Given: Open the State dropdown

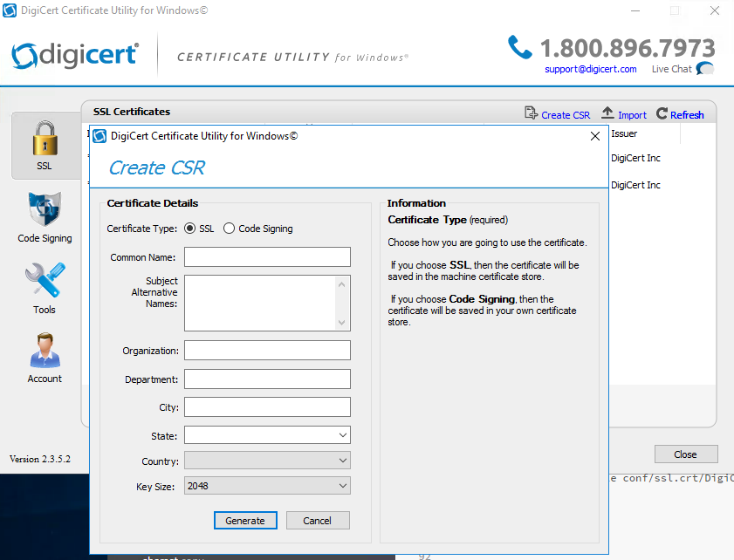Looking at the screenshot, I should click(267, 435).
